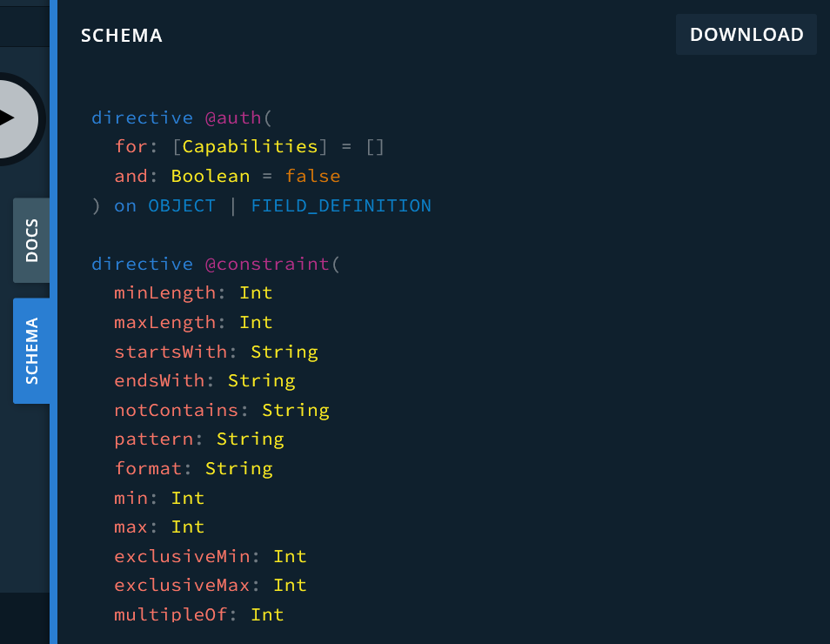Click the SCHEMA panel heading
The image size is (830, 644).
click(x=121, y=36)
